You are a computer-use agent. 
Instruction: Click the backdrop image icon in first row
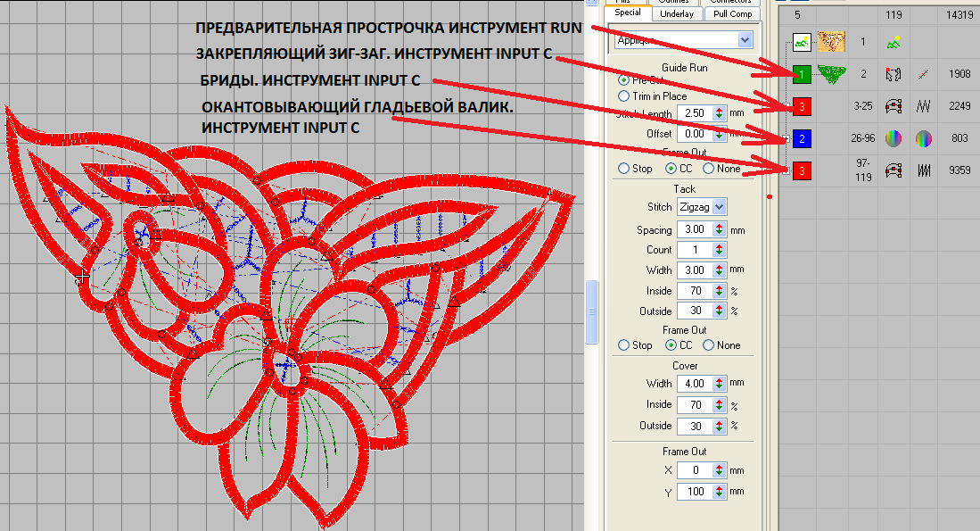pos(801,41)
